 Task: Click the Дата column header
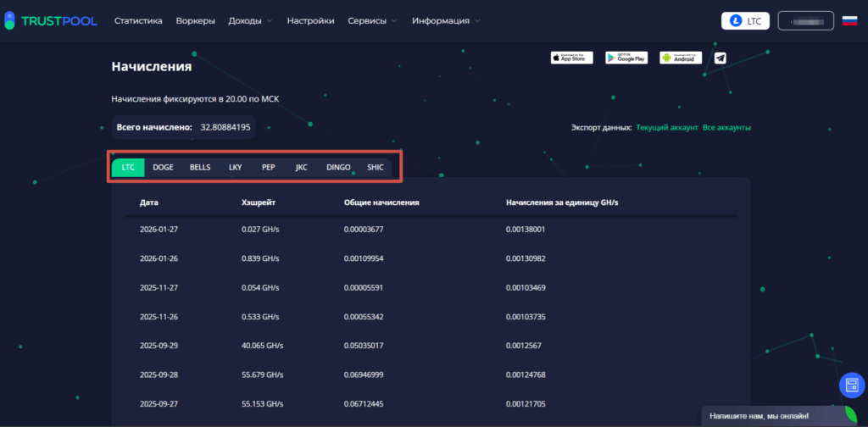[149, 202]
